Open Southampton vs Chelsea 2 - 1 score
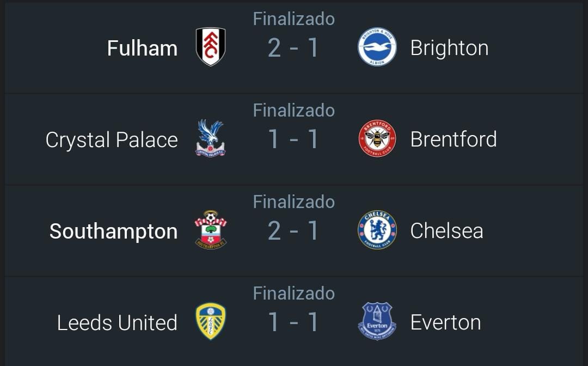The image size is (588, 366). tap(293, 231)
